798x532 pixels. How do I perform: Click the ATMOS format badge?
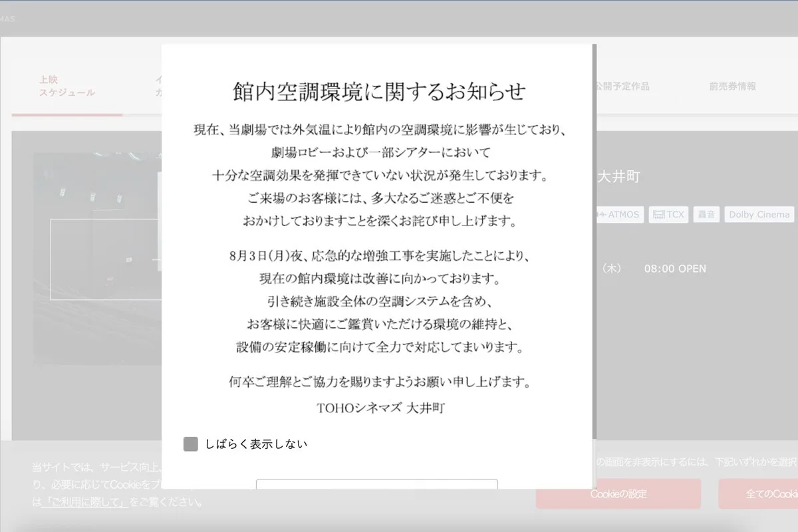pos(619,215)
